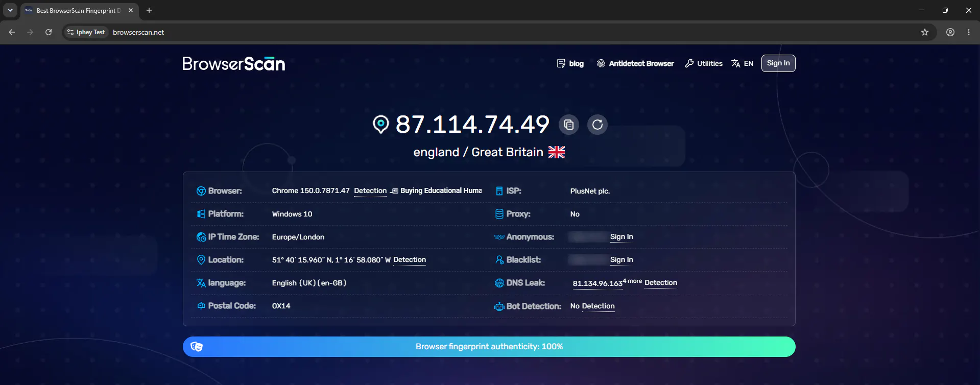Screen dimensions: 980x385
Task: Refresh the IP with the circular arrow icon
Action: coord(597,125)
